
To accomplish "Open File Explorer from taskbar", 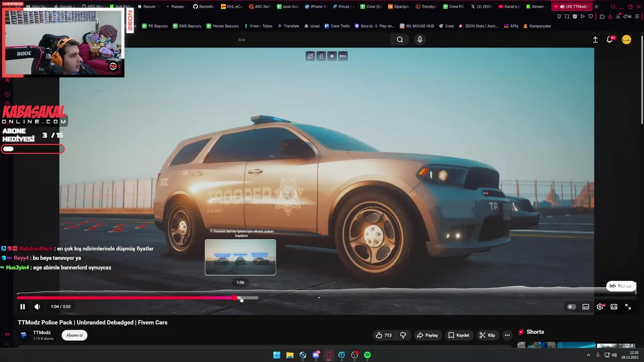I will (x=290, y=355).
